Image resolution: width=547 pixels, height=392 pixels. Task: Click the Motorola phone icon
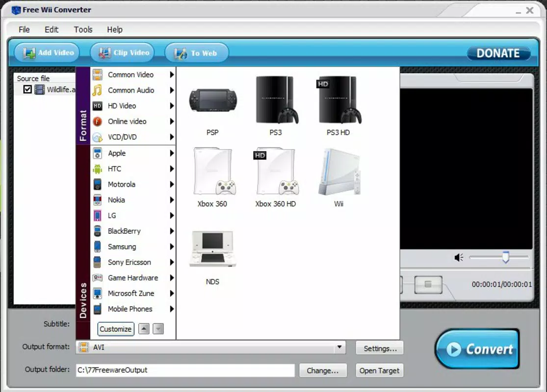[x=97, y=184]
